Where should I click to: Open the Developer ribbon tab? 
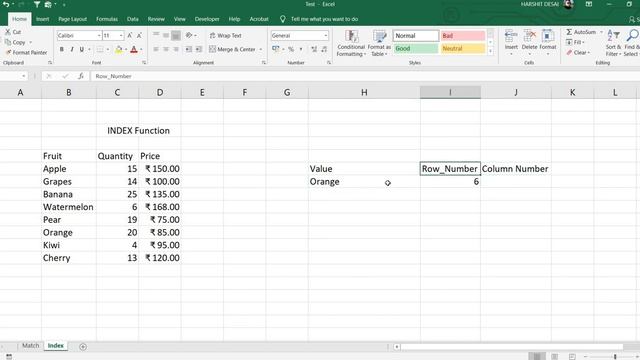[207, 19]
